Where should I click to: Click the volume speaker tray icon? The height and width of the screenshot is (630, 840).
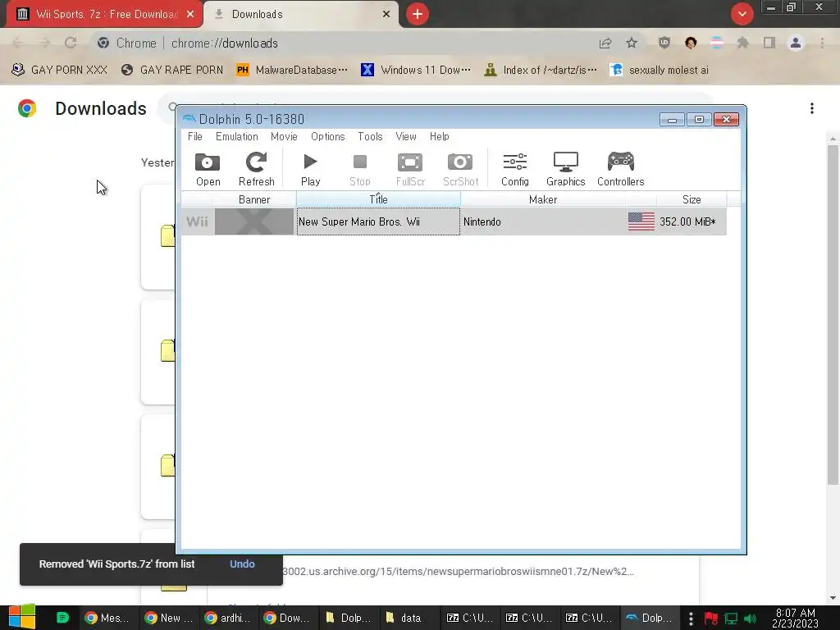[750, 619]
